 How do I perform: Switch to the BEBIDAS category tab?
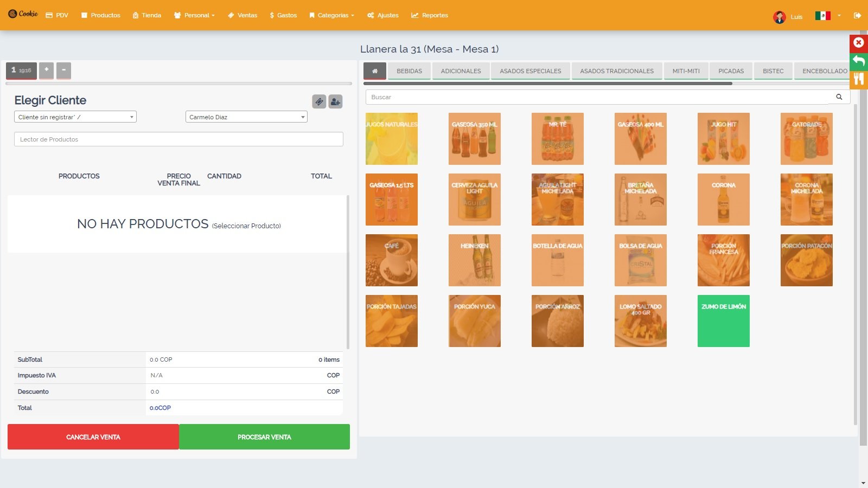tap(409, 71)
